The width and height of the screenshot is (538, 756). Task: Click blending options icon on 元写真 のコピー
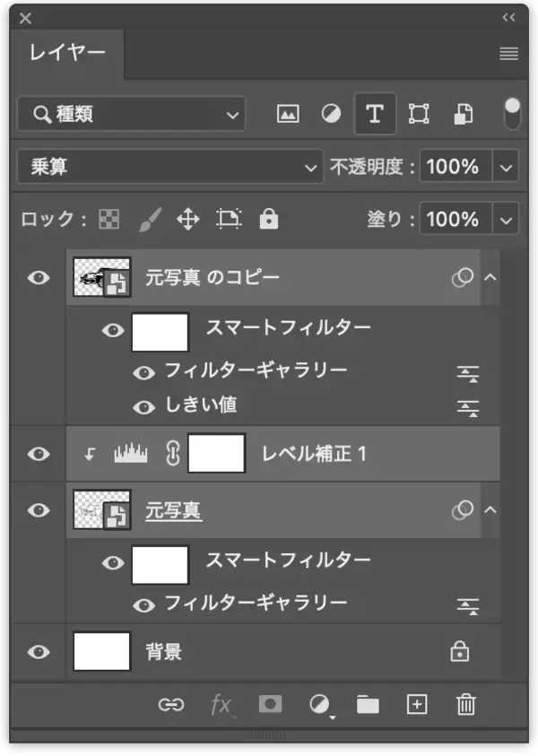[463, 277]
